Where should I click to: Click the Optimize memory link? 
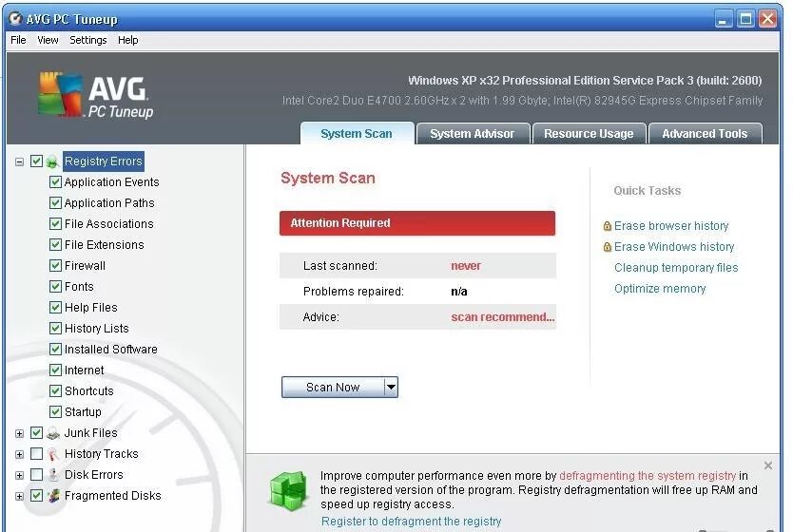(x=660, y=289)
